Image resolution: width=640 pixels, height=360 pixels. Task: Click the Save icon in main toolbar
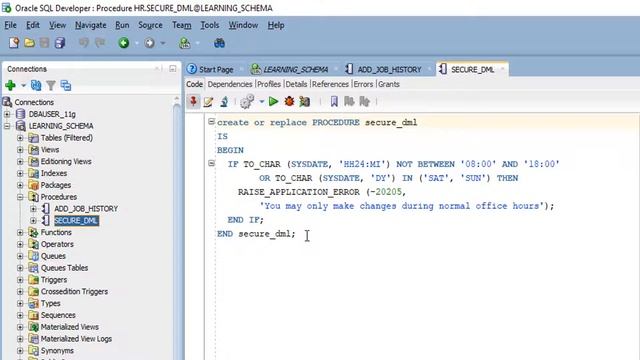(44, 42)
